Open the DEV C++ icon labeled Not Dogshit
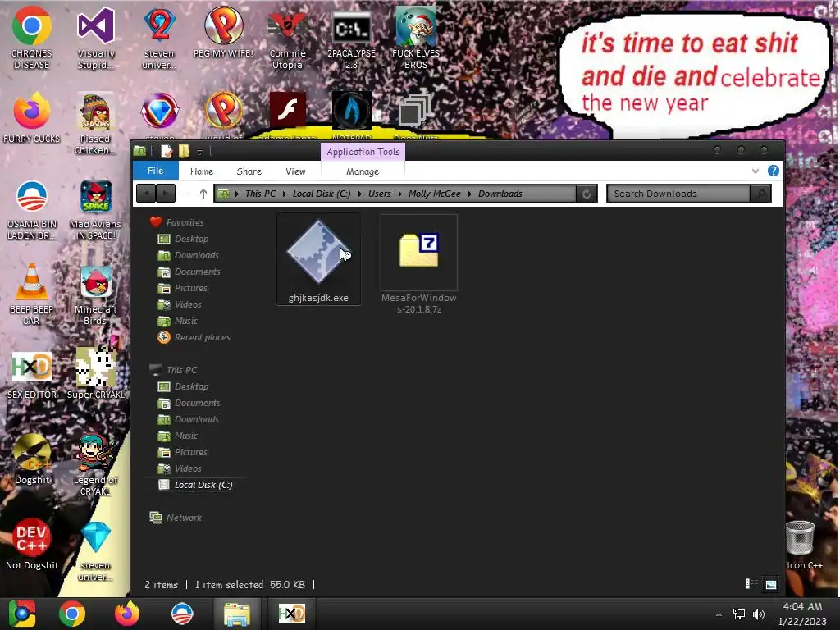 (32, 545)
